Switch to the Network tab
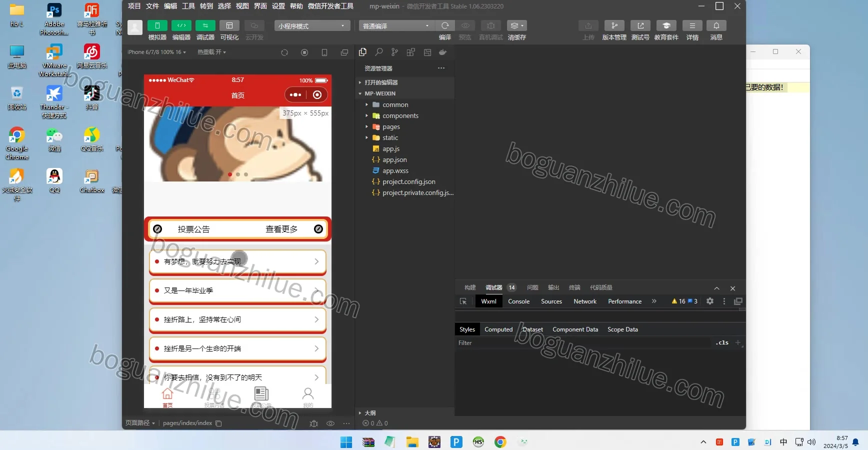This screenshot has height=450, width=868. [x=585, y=301]
